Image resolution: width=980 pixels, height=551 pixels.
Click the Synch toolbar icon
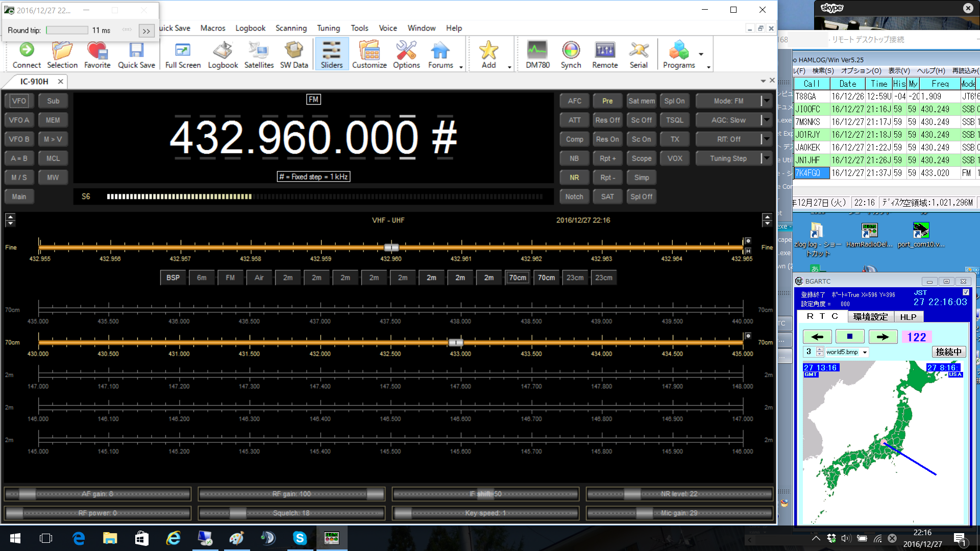coord(571,55)
